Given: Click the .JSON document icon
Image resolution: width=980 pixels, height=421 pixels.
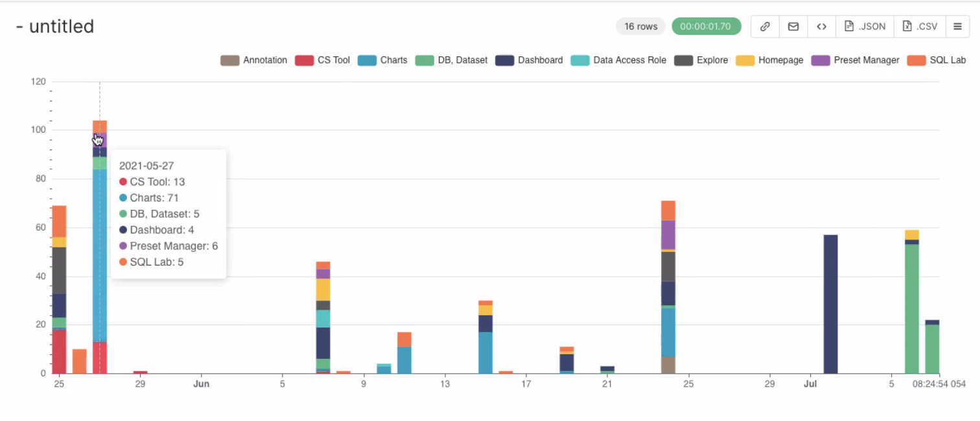Looking at the screenshot, I should [850, 27].
